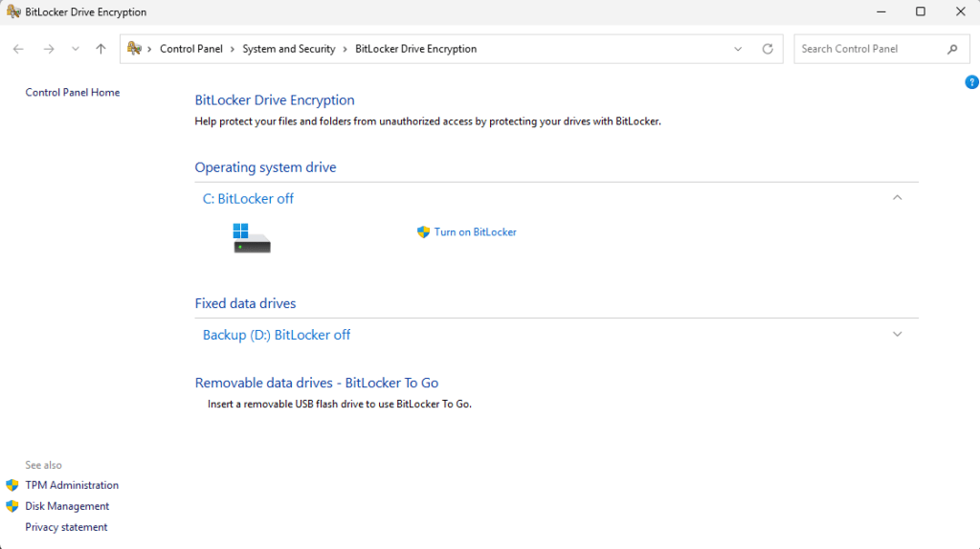Click Removable data drives - BitLocker To Go heading
Screen dimensions: 980x549
(317, 383)
